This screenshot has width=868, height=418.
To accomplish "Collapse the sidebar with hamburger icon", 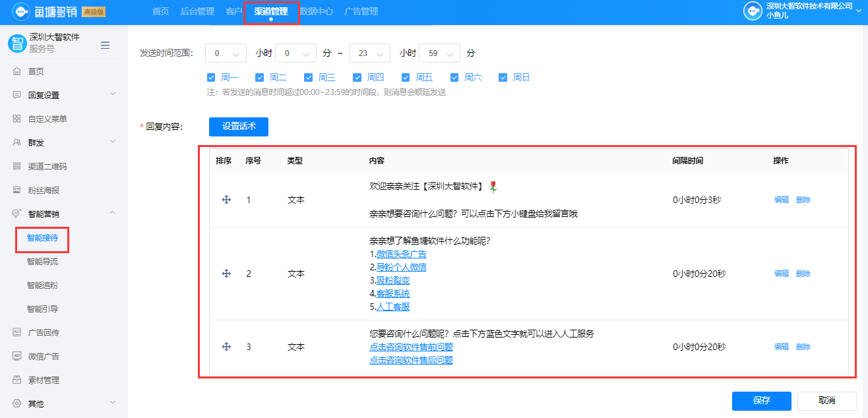I will click(105, 45).
